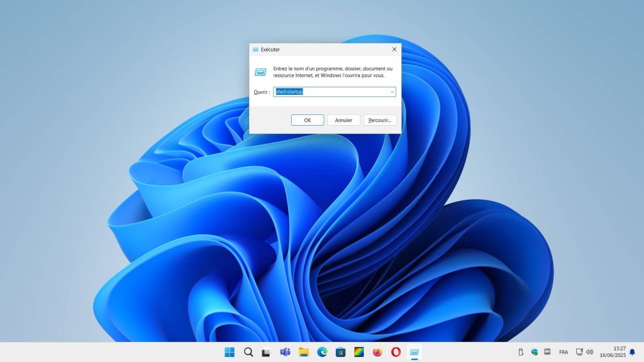Image resolution: width=644 pixels, height=362 pixels.
Task: Open Windows Search
Action: tap(247, 353)
